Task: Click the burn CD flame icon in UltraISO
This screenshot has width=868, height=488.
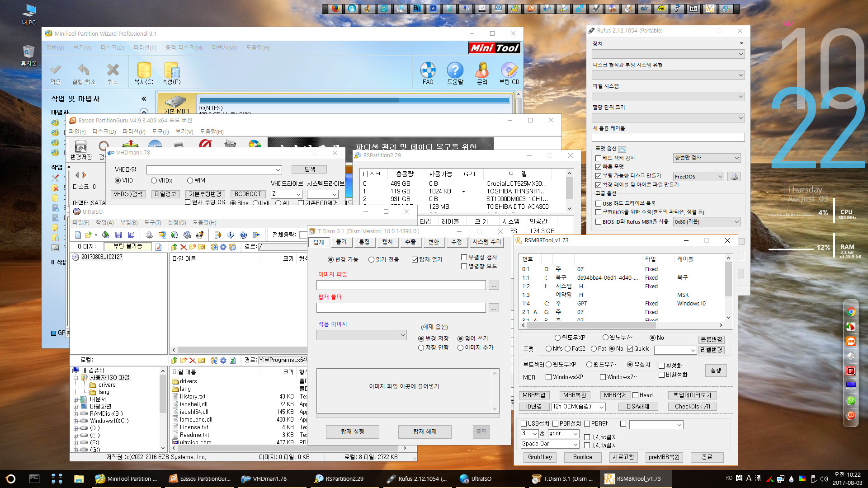Action: coord(199,235)
